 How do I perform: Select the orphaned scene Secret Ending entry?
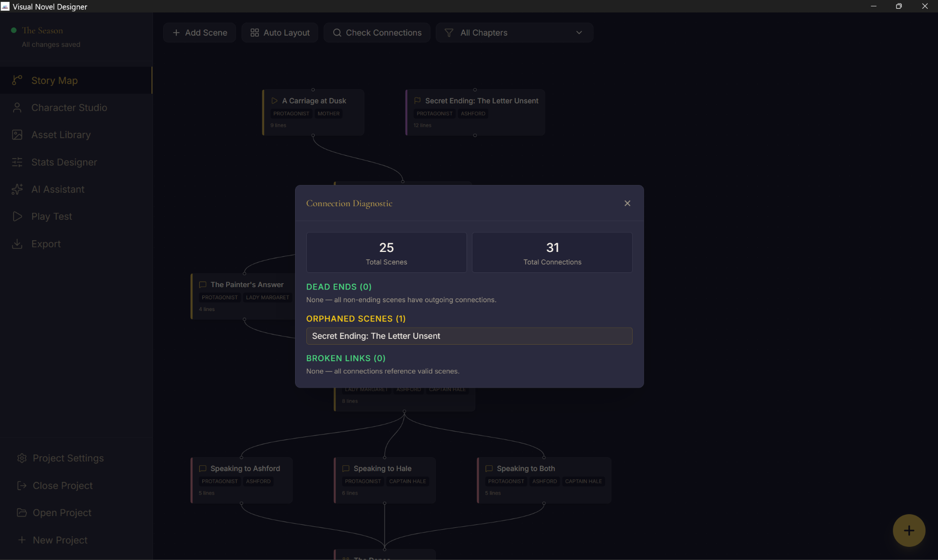pyautogui.click(x=469, y=336)
